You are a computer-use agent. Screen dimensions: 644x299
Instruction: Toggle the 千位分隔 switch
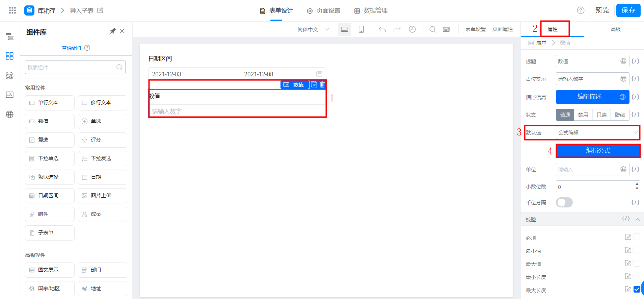564,202
